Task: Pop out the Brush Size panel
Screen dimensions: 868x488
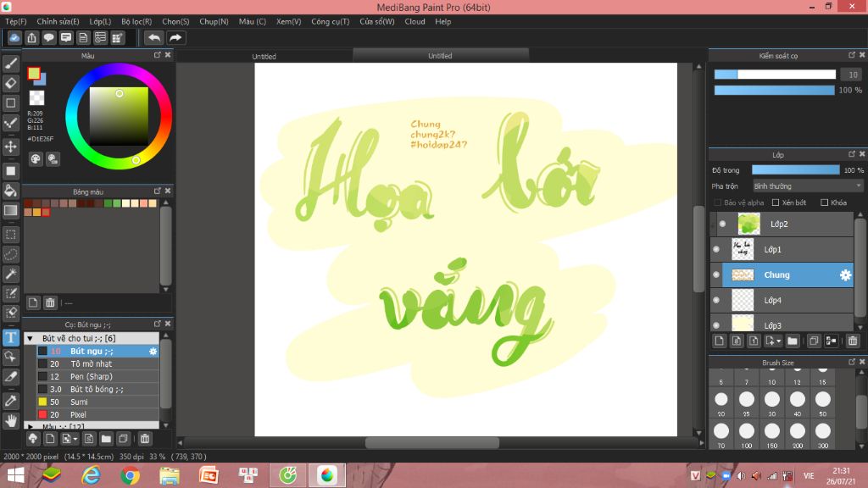Action: click(x=851, y=362)
